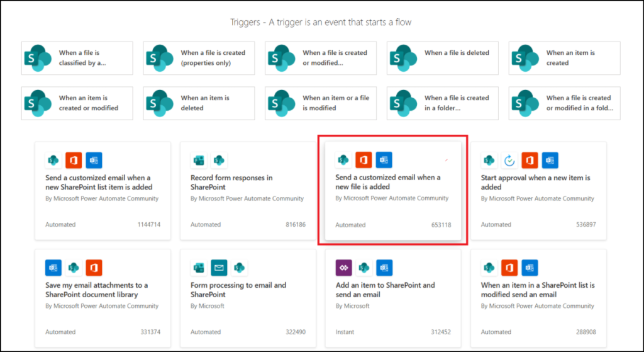Click the Outlook icon in the Save my email attachments card
The image size is (644, 352).
coord(53,268)
